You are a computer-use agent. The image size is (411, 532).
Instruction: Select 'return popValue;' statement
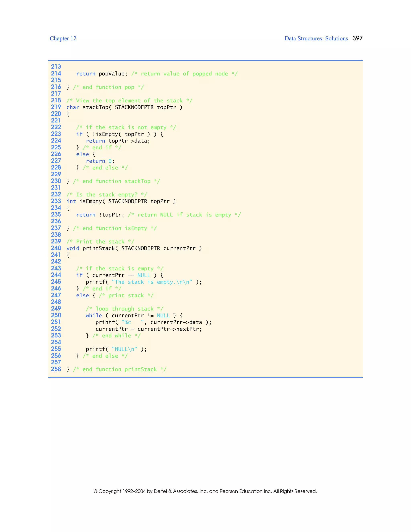(102, 73)
